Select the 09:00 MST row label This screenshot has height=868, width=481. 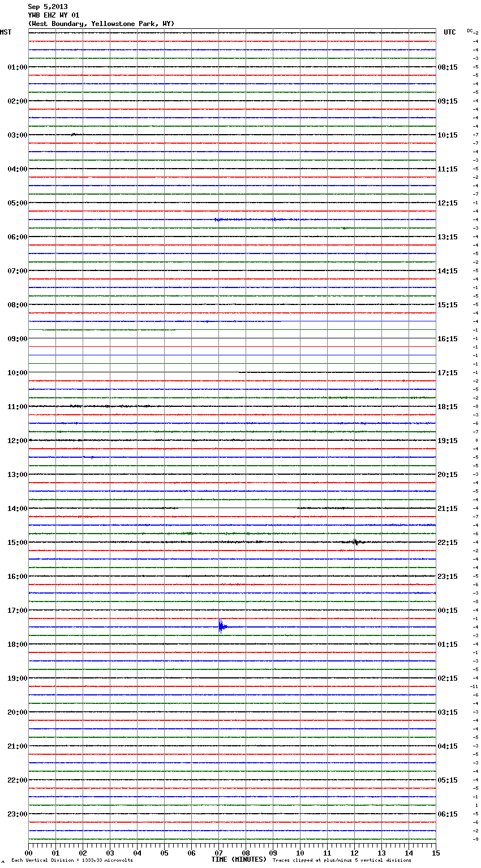coord(18,339)
